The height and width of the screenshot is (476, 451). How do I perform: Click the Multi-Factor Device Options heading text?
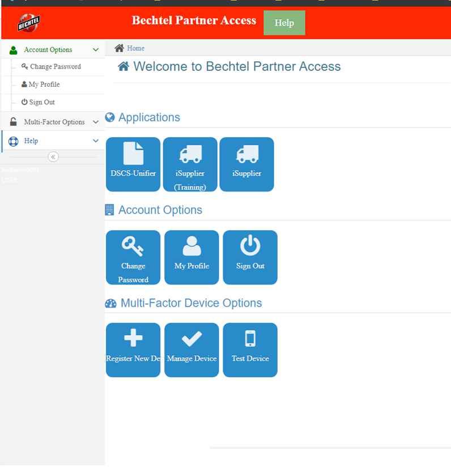click(191, 303)
